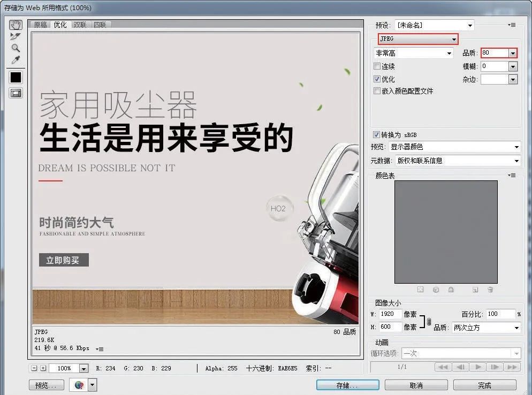
Task: Click the gray color table area
Action: (446, 232)
